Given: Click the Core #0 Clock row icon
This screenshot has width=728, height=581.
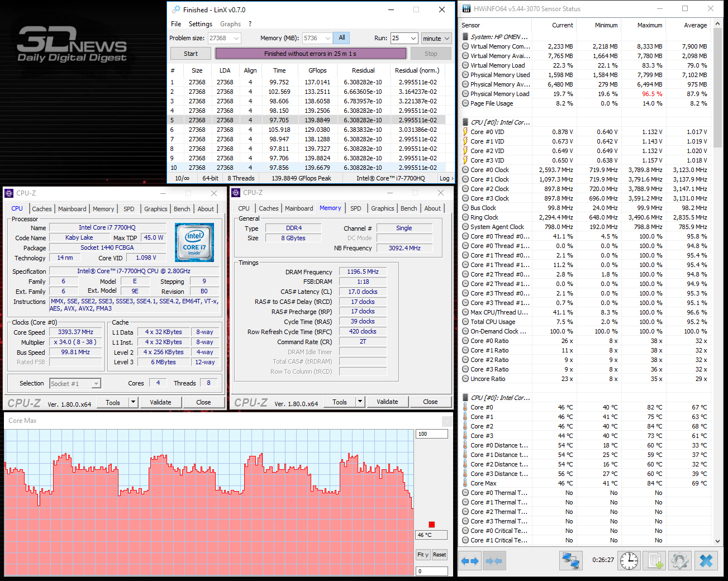Looking at the screenshot, I should click(465, 170).
